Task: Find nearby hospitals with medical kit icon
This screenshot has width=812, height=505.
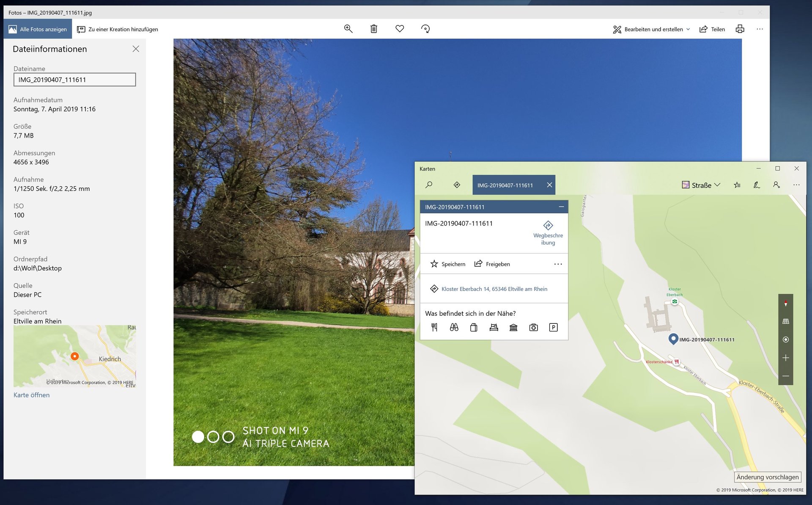Action: coord(534,327)
